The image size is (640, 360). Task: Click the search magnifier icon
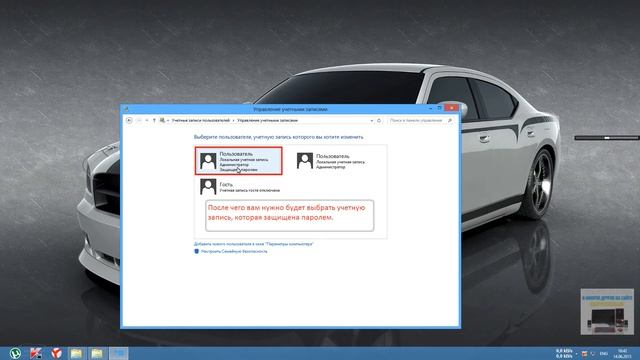point(450,120)
